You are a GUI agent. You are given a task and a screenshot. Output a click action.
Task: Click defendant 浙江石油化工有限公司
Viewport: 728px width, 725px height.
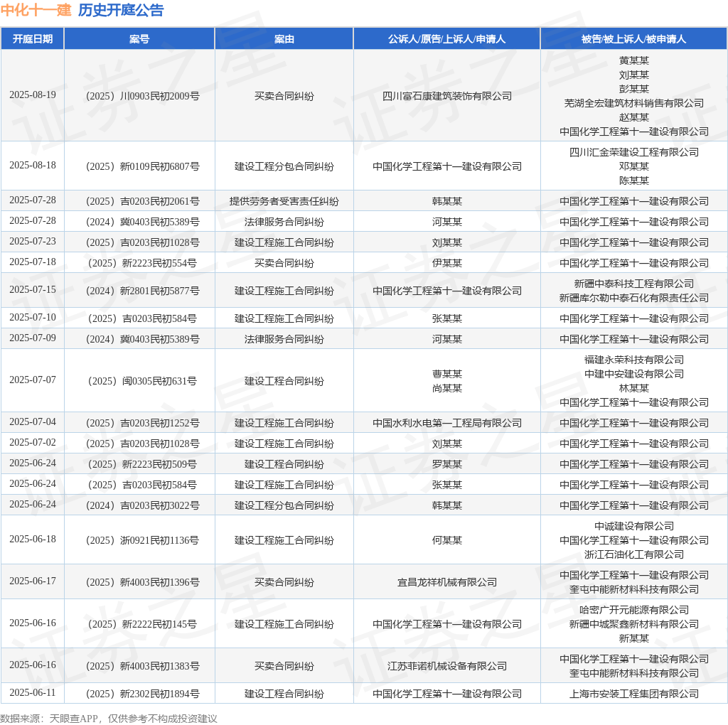click(633, 554)
